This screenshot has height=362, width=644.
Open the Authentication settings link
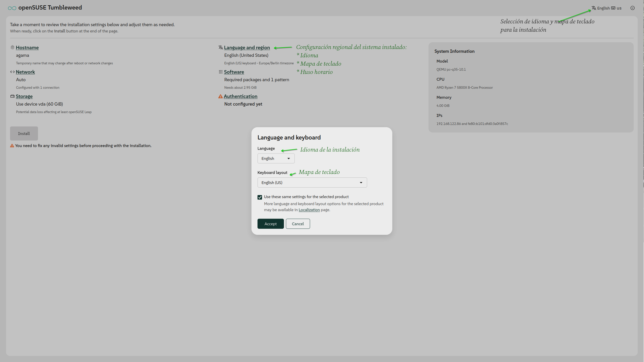pos(240,97)
